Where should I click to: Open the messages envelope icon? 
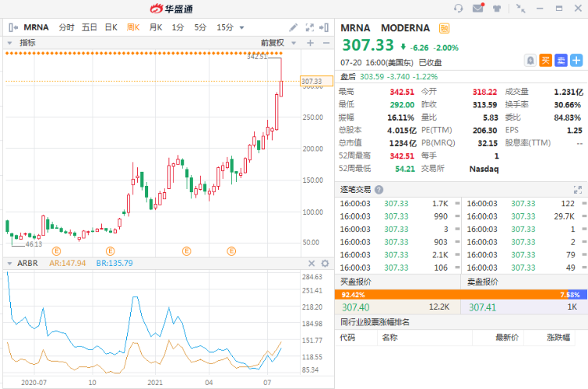click(478, 8)
